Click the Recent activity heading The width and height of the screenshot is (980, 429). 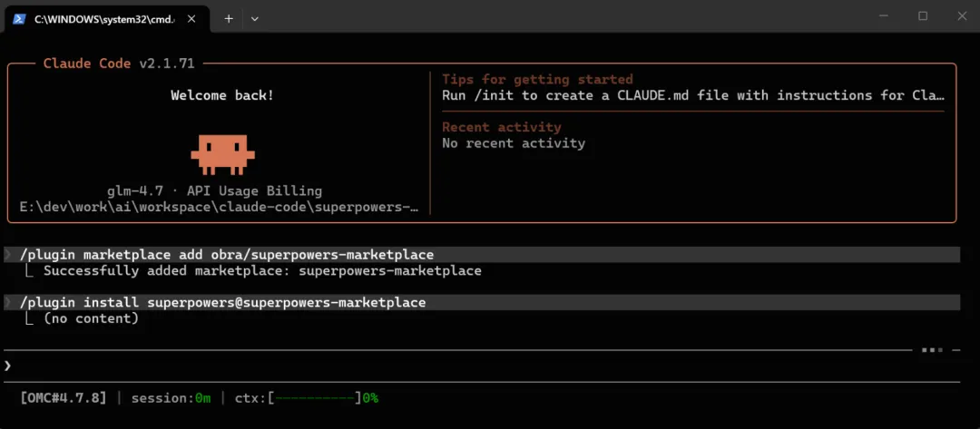[501, 127]
